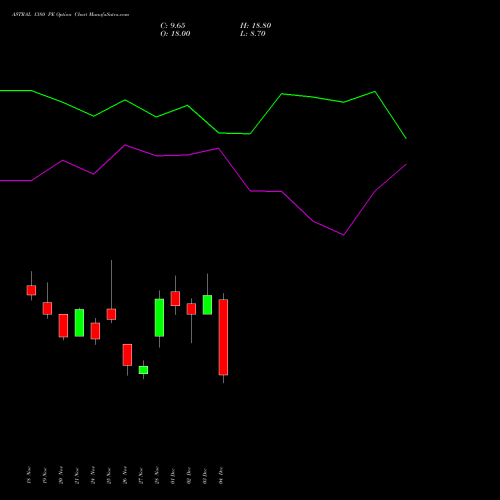Select the tall green candle above 28 Nov

point(159,318)
